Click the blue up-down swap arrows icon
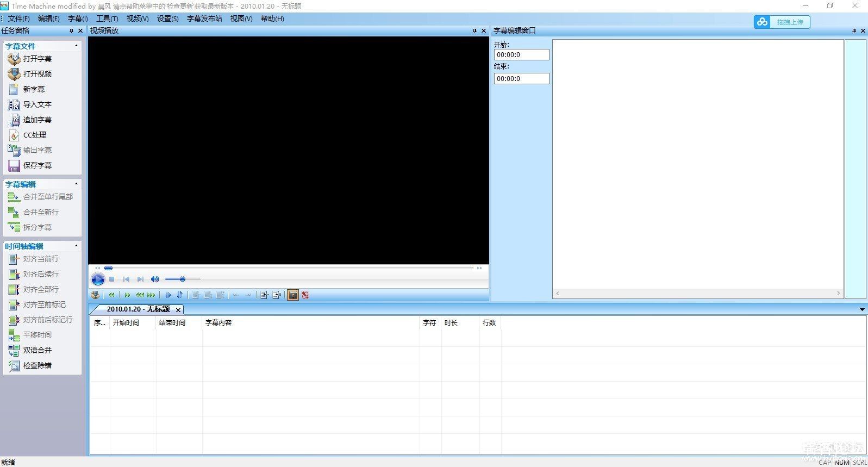The image size is (868, 467). 179,295
